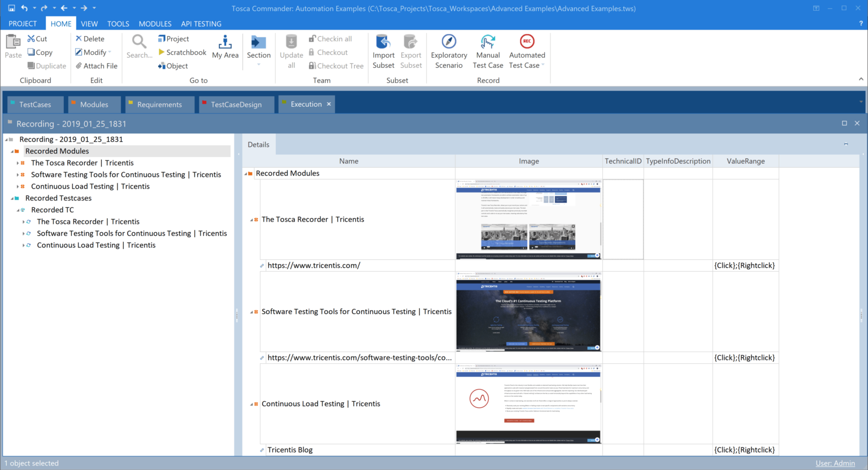Switch to the Modules tab
Screen dimensions: 868x470
click(94, 104)
